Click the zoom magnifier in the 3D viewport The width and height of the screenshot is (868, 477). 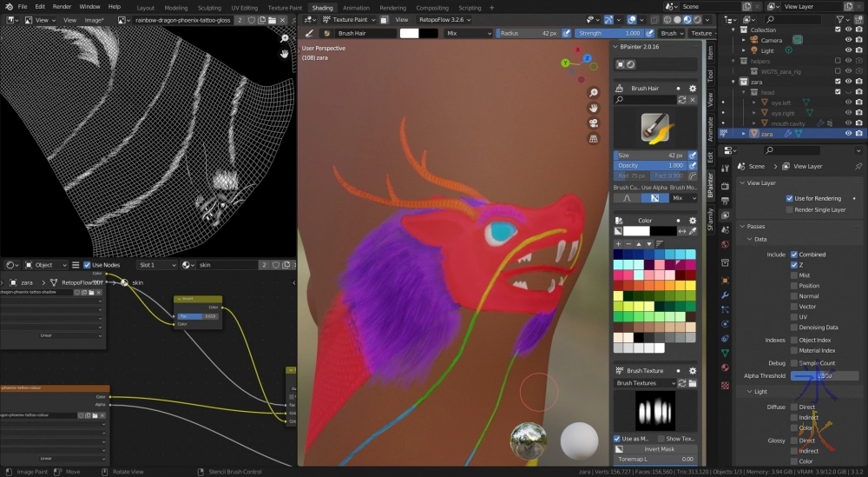point(594,92)
